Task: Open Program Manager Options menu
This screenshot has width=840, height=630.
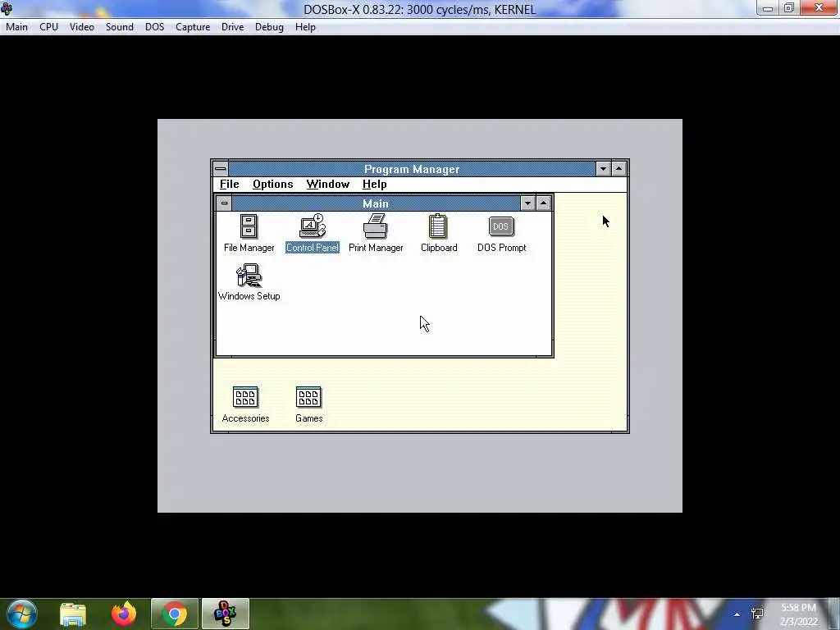Action: (x=272, y=185)
